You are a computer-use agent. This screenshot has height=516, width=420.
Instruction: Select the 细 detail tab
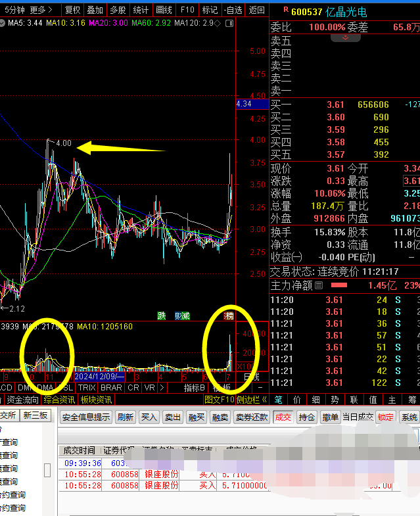(x=316, y=400)
